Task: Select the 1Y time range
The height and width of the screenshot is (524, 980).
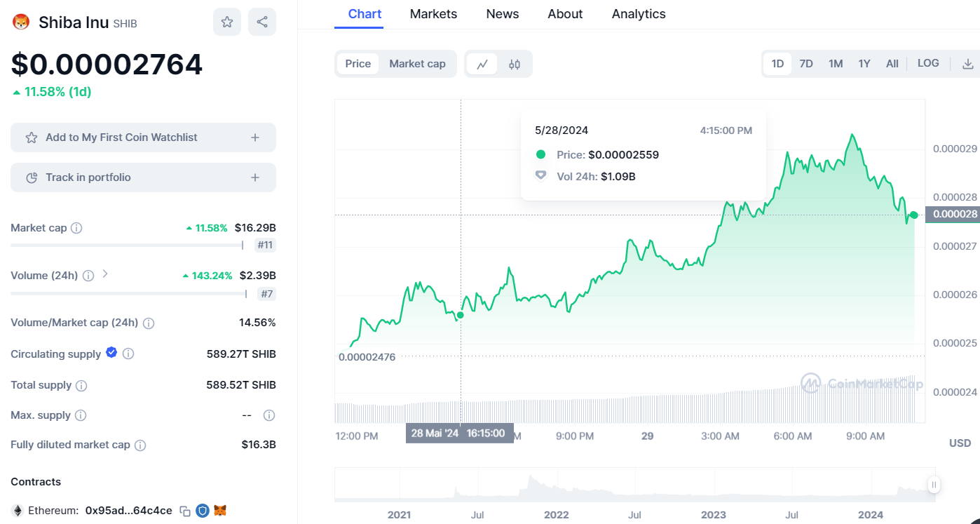Action: [x=864, y=64]
